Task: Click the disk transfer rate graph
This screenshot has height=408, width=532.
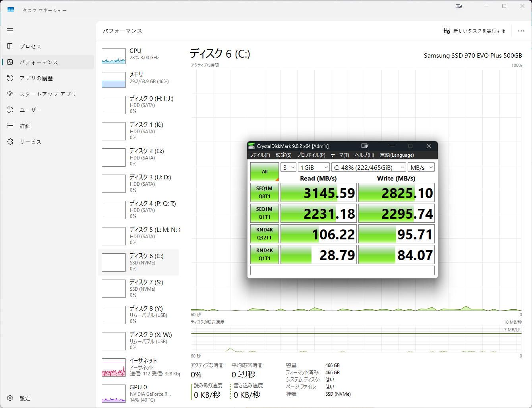Action: point(356,339)
